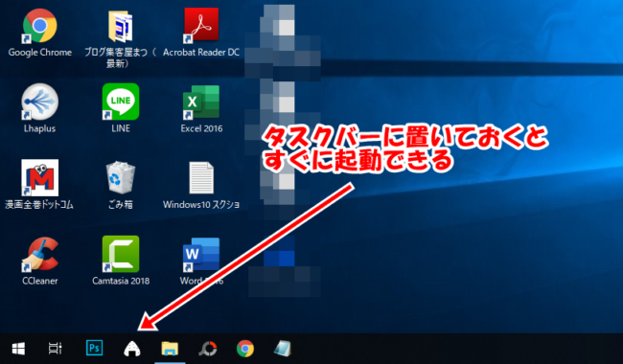Select the 漫画全巻ドットコム shortcut icon
The image size is (623, 364).
[x=39, y=178]
